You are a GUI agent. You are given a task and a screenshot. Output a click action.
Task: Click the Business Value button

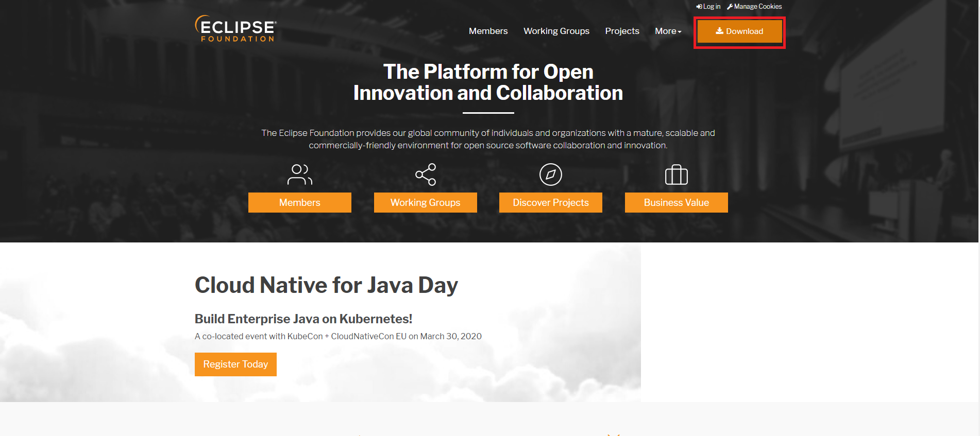tap(677, 202)
